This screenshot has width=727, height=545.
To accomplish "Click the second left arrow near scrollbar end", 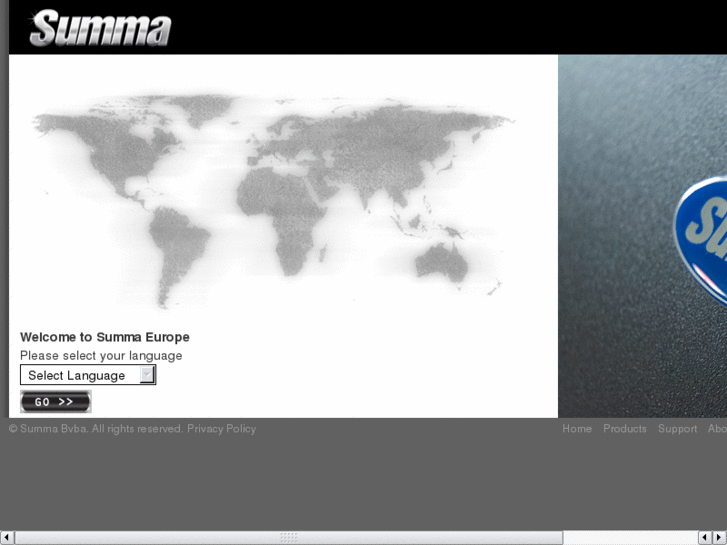I will pyautogui.click(x=705, y=538).
